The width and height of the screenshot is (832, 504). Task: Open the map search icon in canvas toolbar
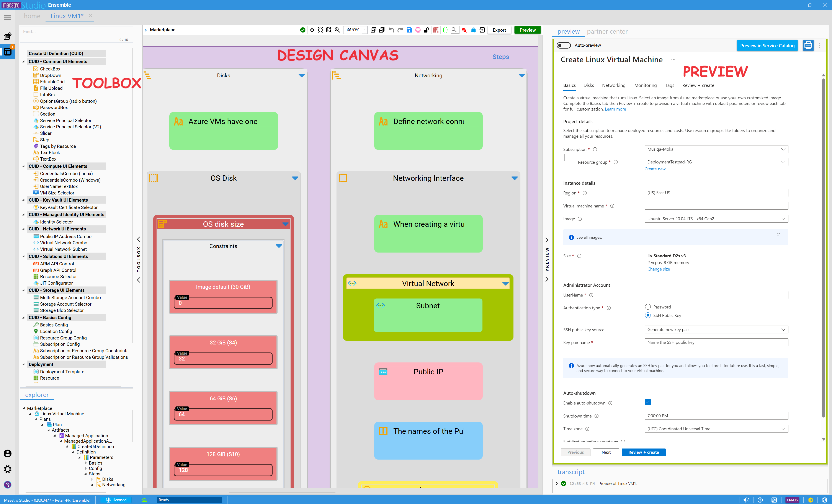[x=329, y=30]
